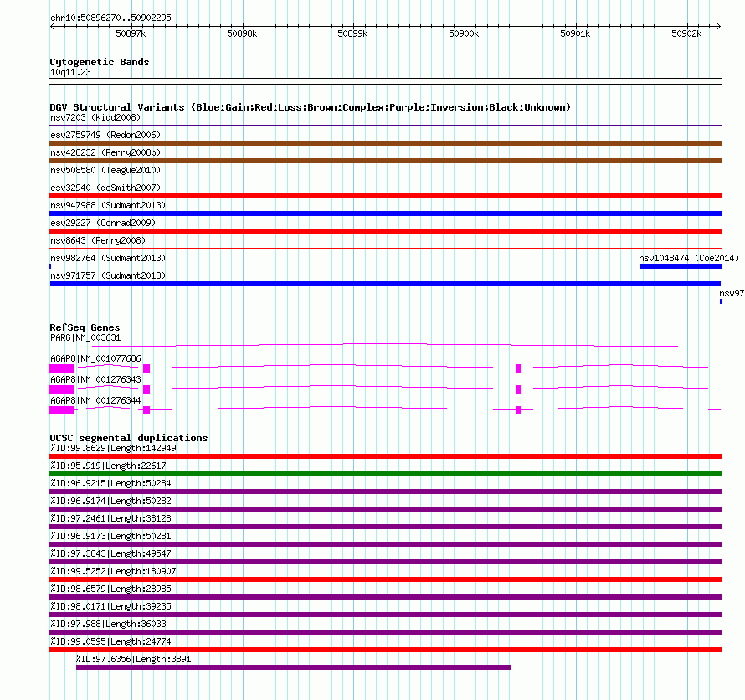Click the left arrow of the ruler
Image resolution: width=745 pixels, height=700 pixels.
coord(52,26)
